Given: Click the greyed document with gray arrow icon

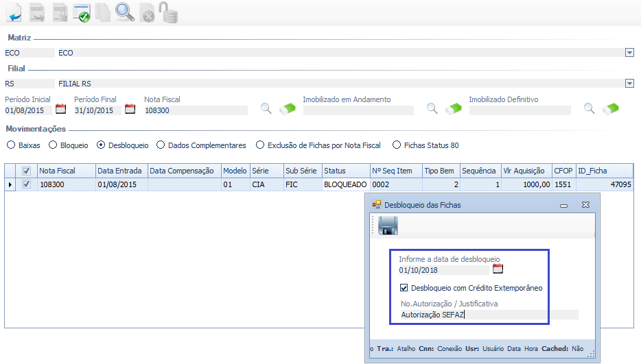Looking at the screenshot, I should click(37, 12).
